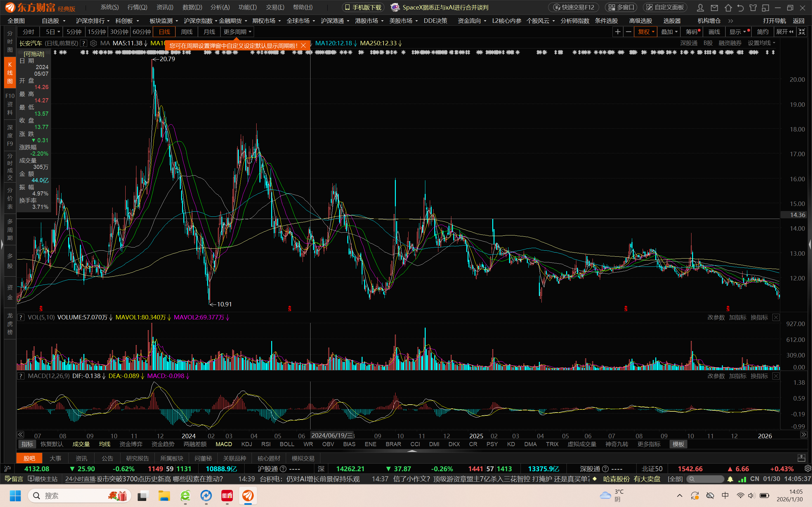Toggle the 筹码 chip distribution panel

click(692, 32)
